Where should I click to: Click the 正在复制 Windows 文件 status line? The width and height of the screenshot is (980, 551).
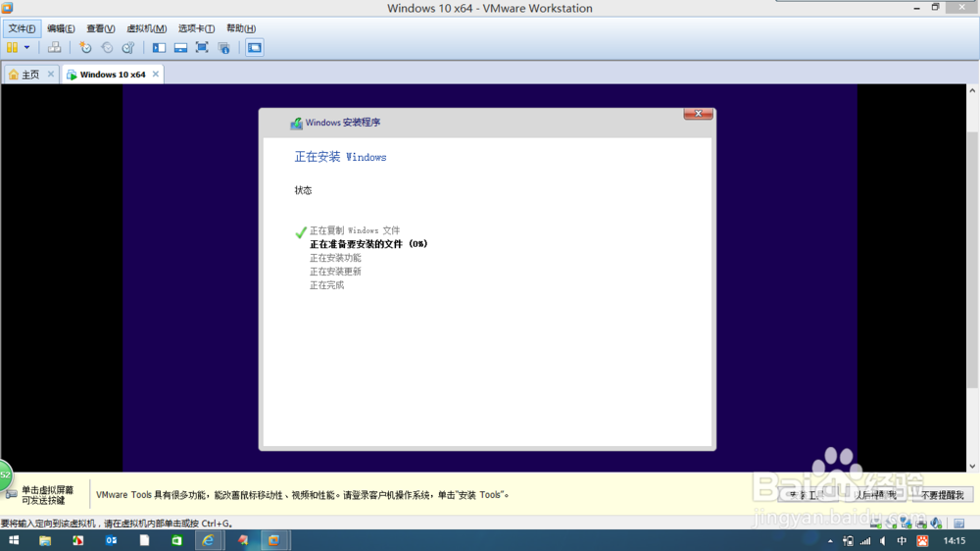(x=355, y=230)
